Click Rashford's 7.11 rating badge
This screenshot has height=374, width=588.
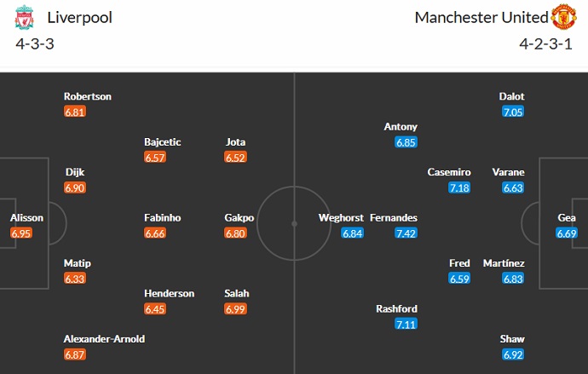(406, 325)
